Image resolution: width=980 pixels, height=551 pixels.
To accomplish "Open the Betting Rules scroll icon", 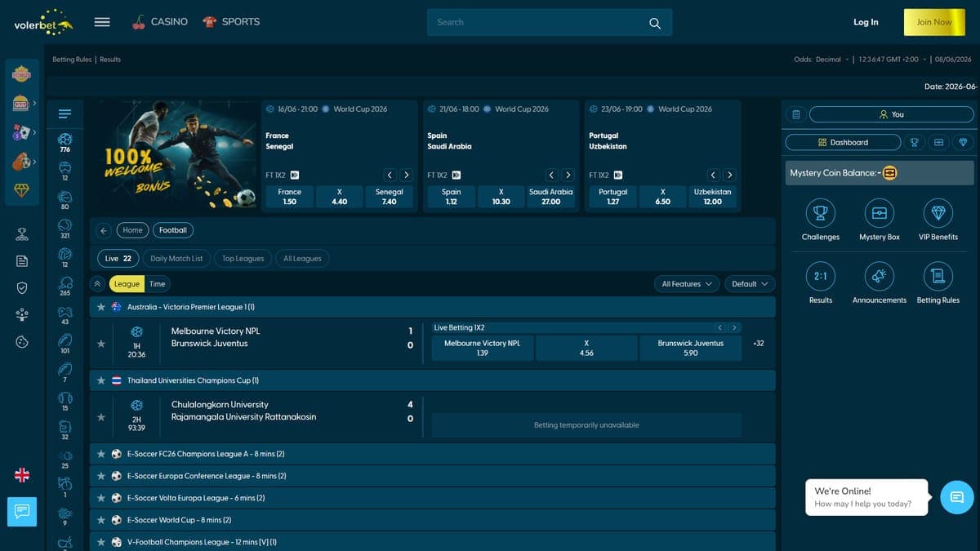I will coord(938,276).
